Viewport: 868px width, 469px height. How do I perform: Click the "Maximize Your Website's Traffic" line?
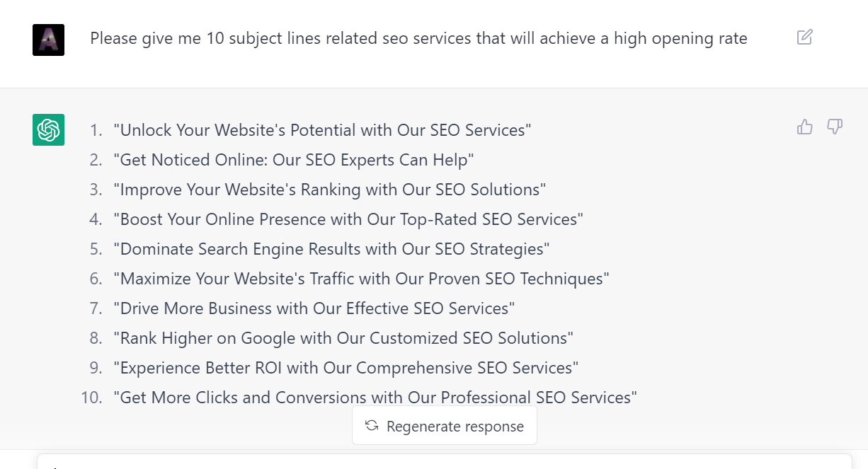[x=361, y=279]
